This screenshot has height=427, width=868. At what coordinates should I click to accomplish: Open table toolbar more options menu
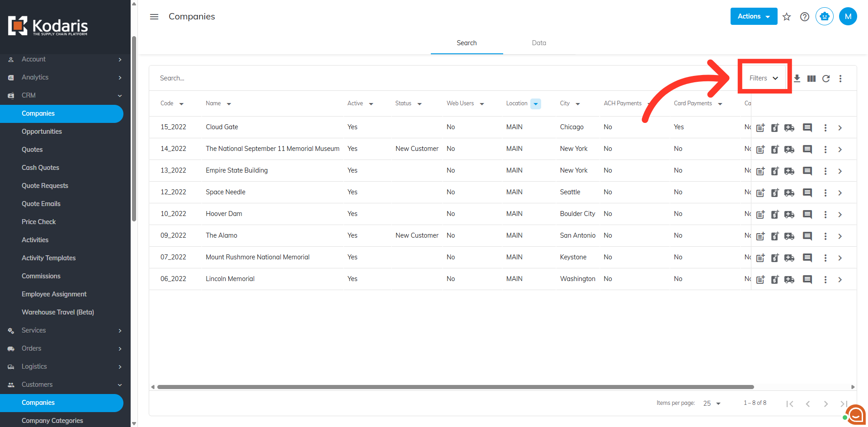[x=840, y=79]
